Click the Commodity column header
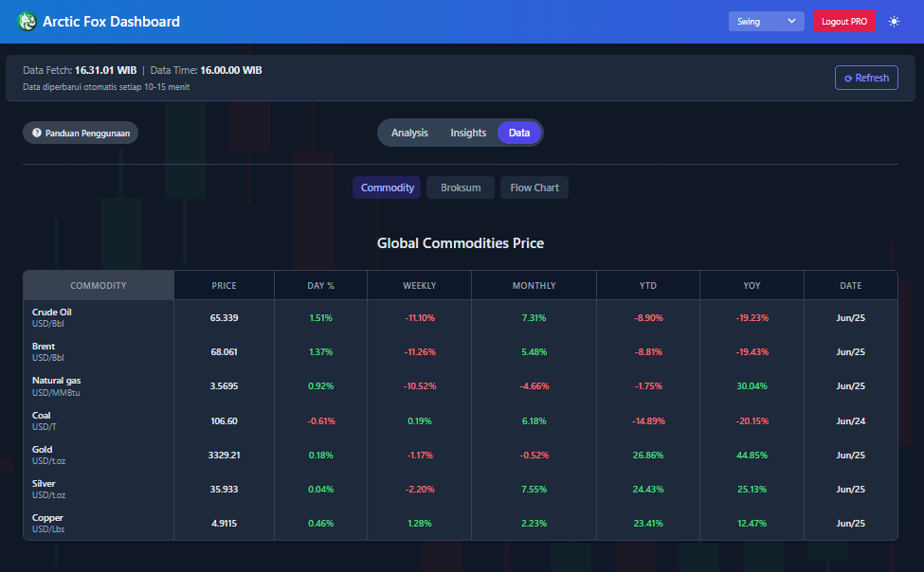 click(99, 285)
